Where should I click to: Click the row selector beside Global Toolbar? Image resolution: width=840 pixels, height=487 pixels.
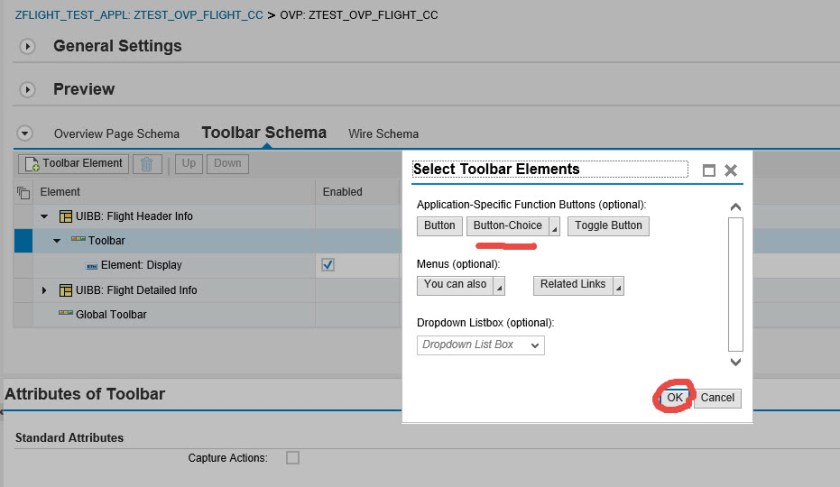(24, 314)
